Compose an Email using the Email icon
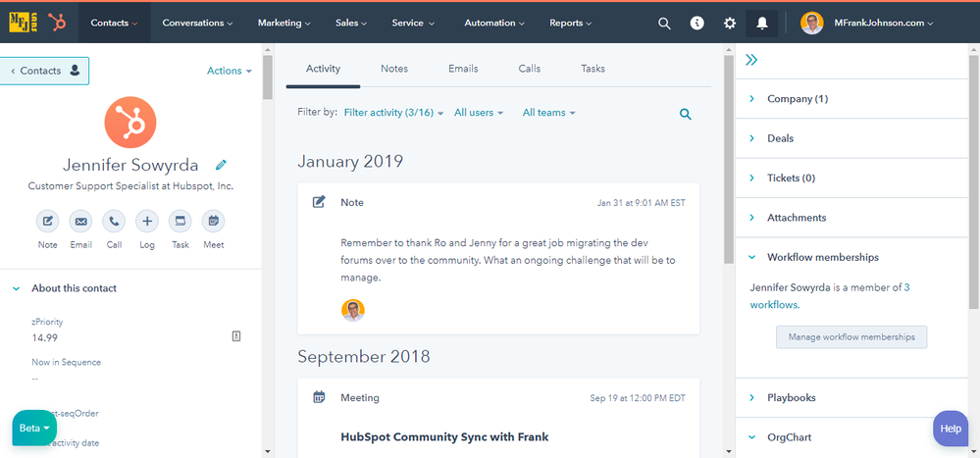Viewport: 980px width, 458px height. [80, 221]
